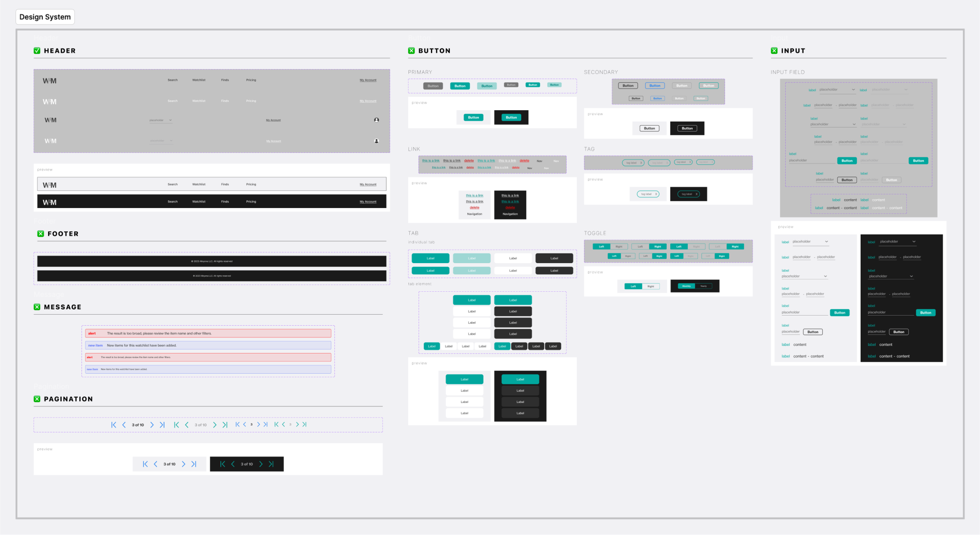
Task: Click the PAGINATION section icon
Action: pos(37,399)
